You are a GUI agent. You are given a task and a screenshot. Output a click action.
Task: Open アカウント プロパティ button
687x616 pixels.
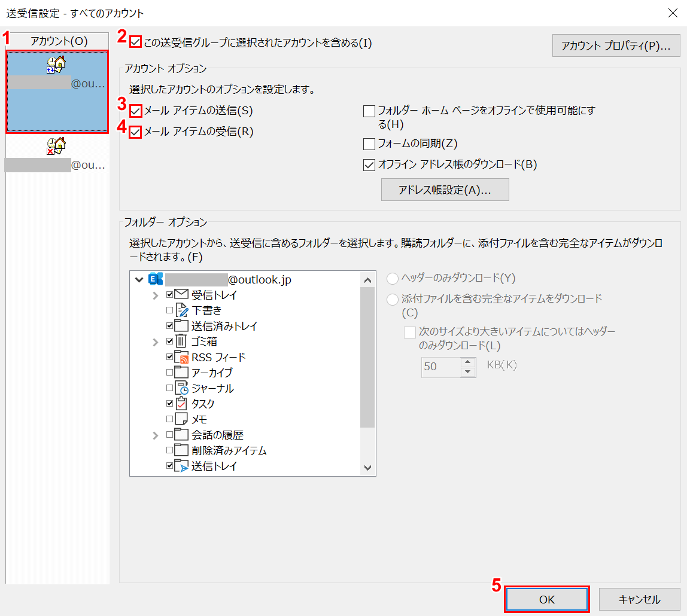point(616,46)
